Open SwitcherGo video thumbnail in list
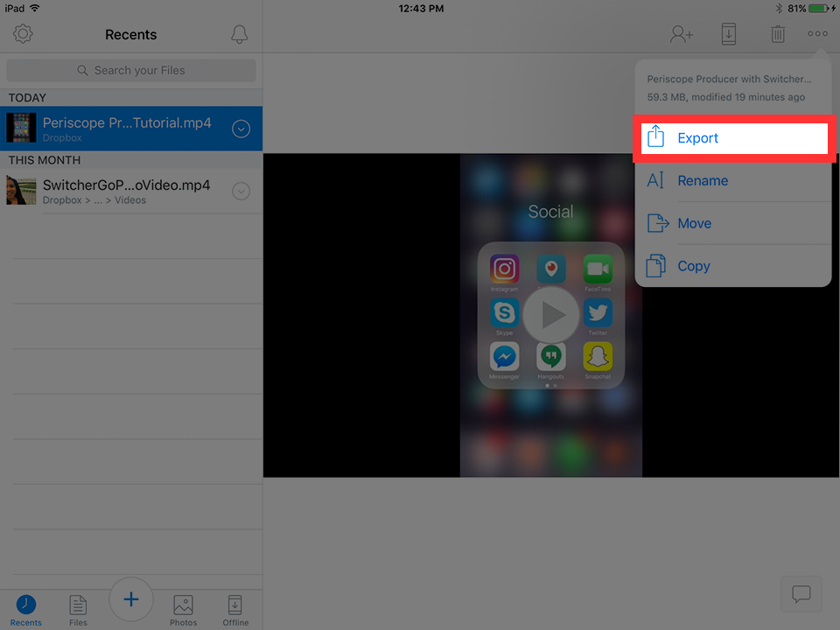840x630 pixels. [22, 191]
